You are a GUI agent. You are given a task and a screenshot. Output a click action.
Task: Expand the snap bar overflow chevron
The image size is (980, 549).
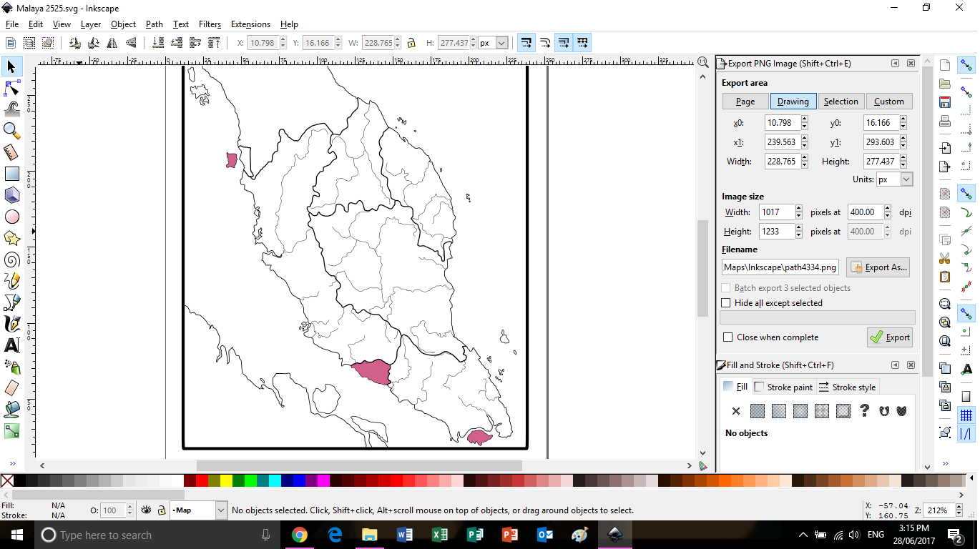[x=946, y=464]
